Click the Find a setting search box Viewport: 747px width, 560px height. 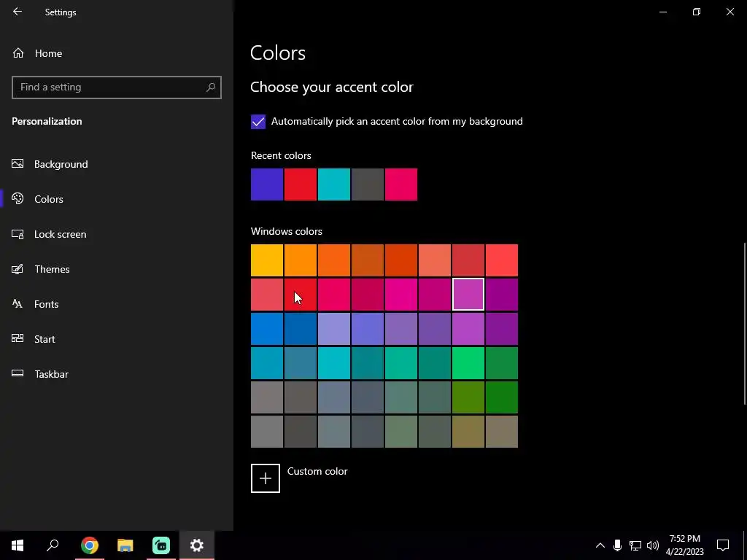[117, 87]
